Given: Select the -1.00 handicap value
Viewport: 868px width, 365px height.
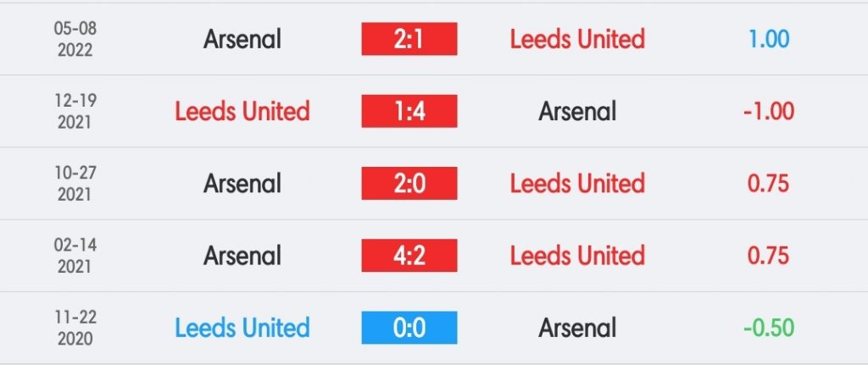Looking at the screenshot, I should (x=769, y=111).
